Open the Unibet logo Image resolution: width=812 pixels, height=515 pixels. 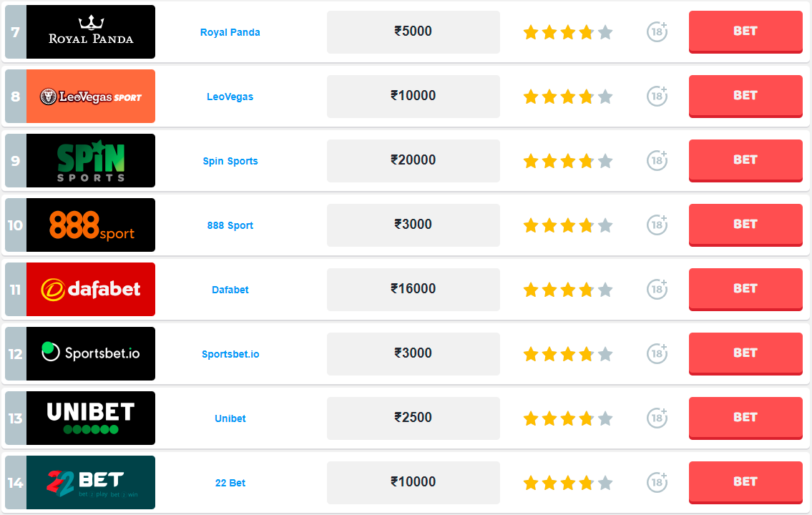click(91, 418)
